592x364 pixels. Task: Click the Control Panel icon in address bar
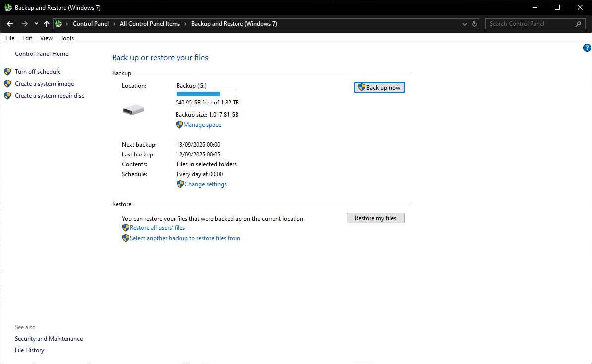click(59, 24)
